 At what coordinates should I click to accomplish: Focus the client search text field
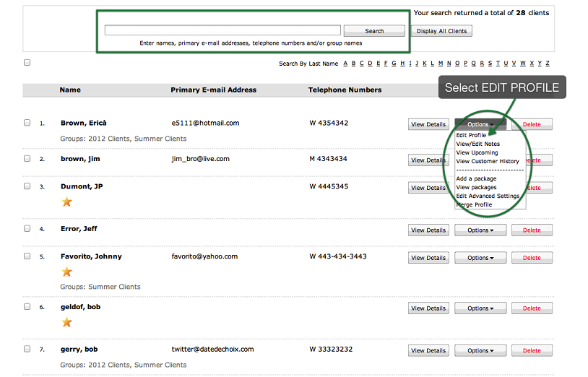pos(222,30)
